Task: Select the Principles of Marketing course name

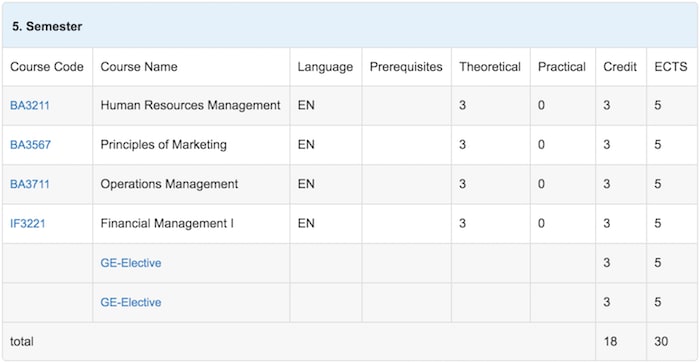Action: 163,145
